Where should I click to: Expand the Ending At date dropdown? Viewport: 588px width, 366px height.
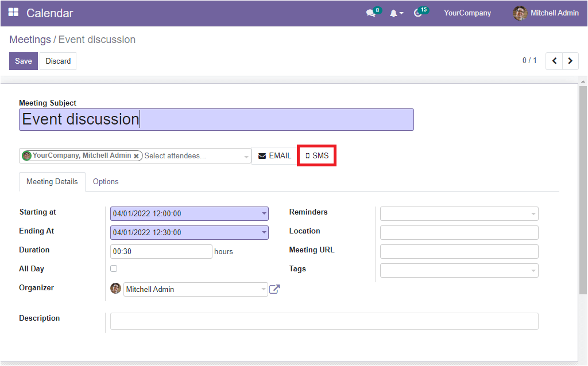coord(264,232)
